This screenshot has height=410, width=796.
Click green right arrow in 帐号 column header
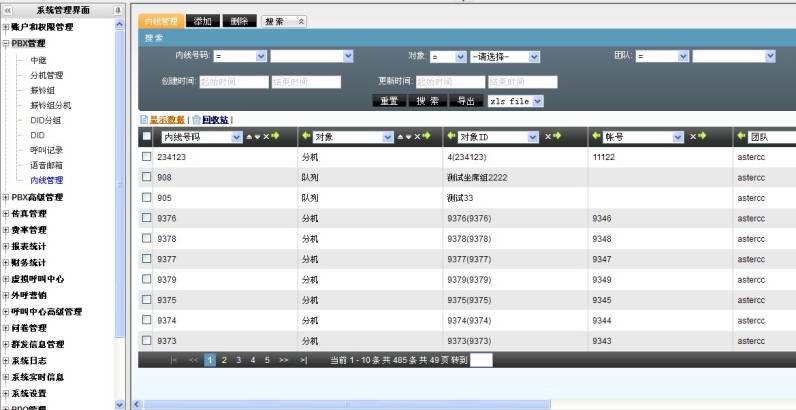[703, 136]
